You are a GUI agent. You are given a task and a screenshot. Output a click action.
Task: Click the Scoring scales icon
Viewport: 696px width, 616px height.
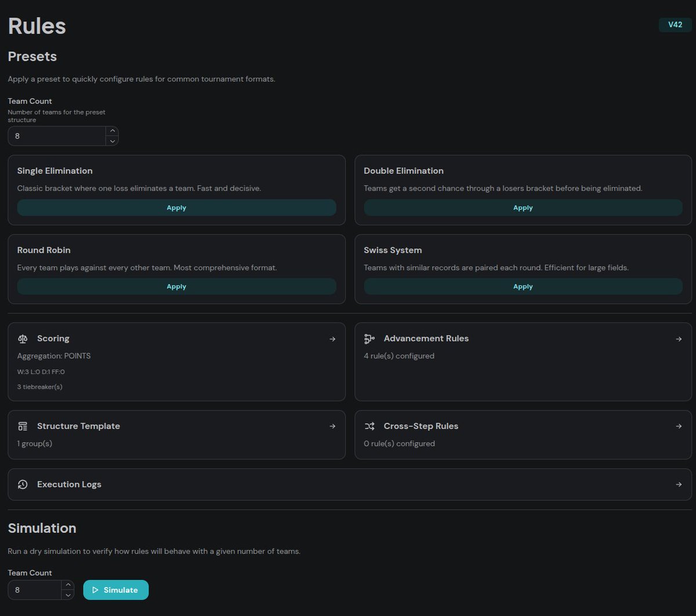23,339
